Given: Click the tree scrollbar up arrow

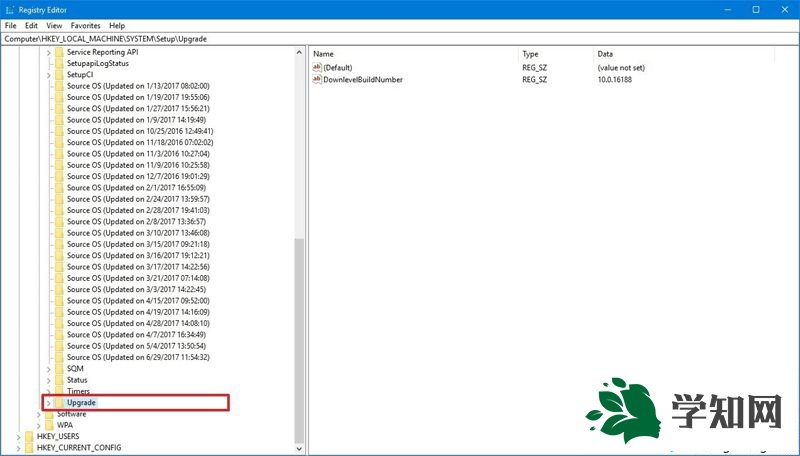Looking at the screenshot, I should pos(299,52).
